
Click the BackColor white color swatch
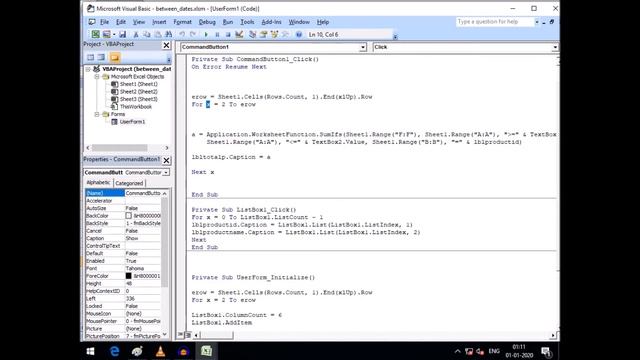(129, 216)
